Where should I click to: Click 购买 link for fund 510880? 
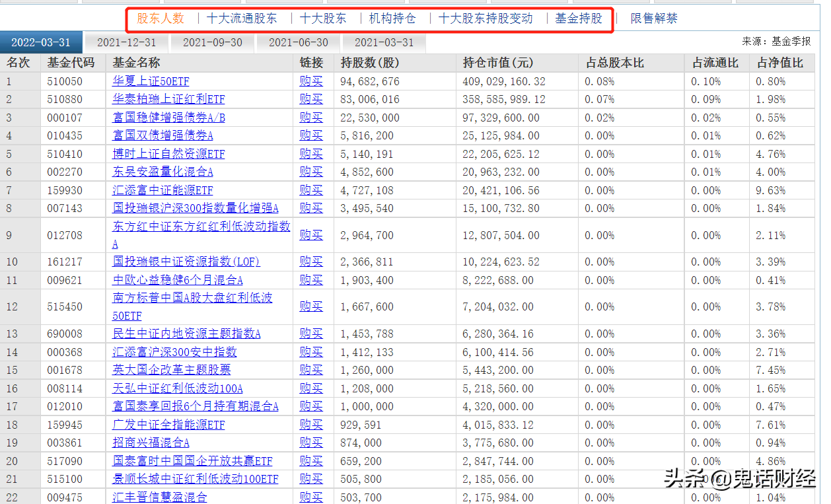coord(311,99)
